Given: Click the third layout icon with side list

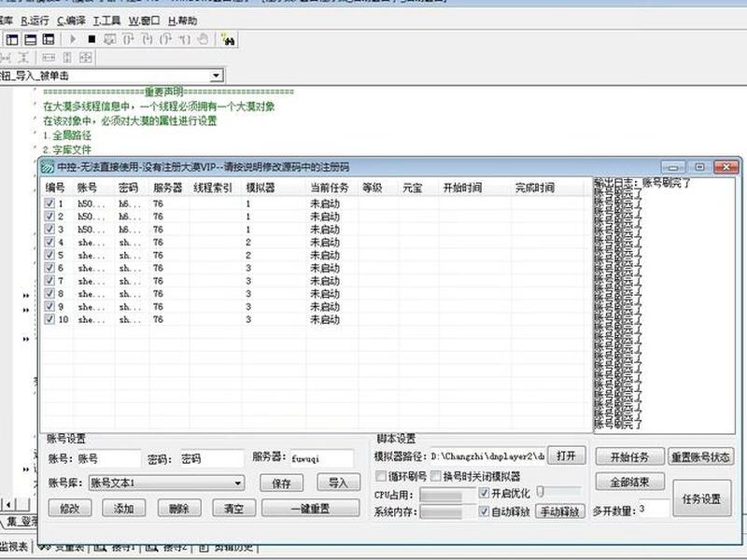Looking at the screenshot, I should tap(49, 39).
